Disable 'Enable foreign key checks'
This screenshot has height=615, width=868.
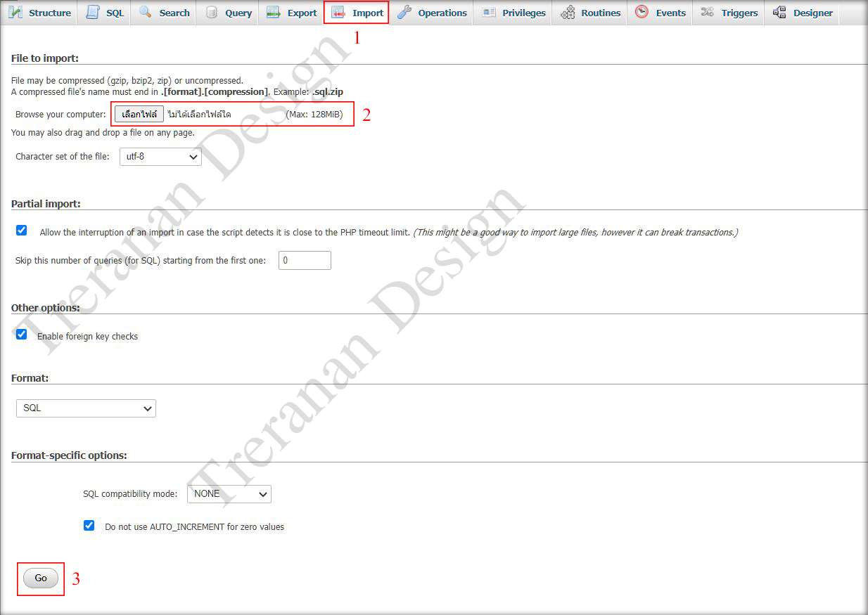coord(21,334)
